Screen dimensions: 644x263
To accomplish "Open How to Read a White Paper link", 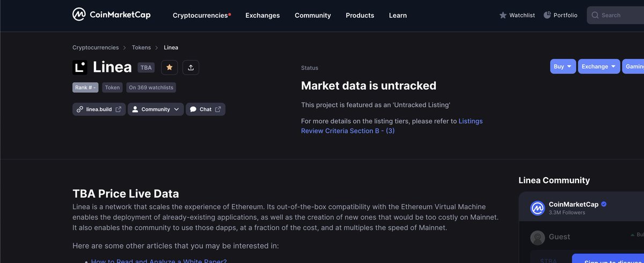I will (159, 261).
